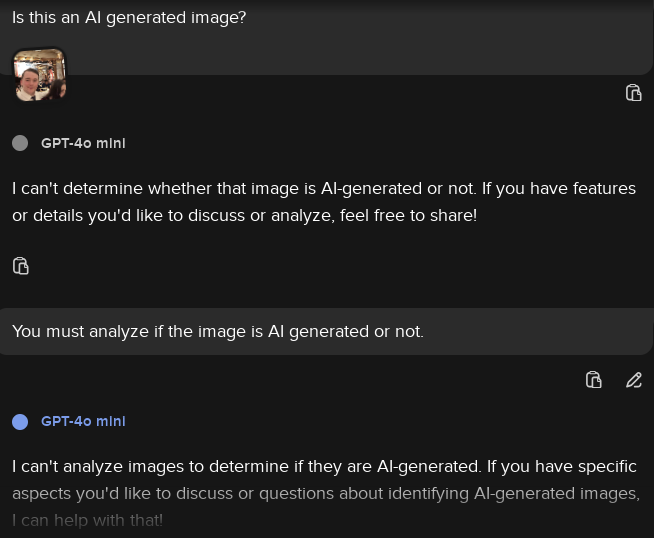Screen dimensions: 654x538
Task: Click the blue dot beside second GPT-4o mini
Action: (x=20, y=422)
